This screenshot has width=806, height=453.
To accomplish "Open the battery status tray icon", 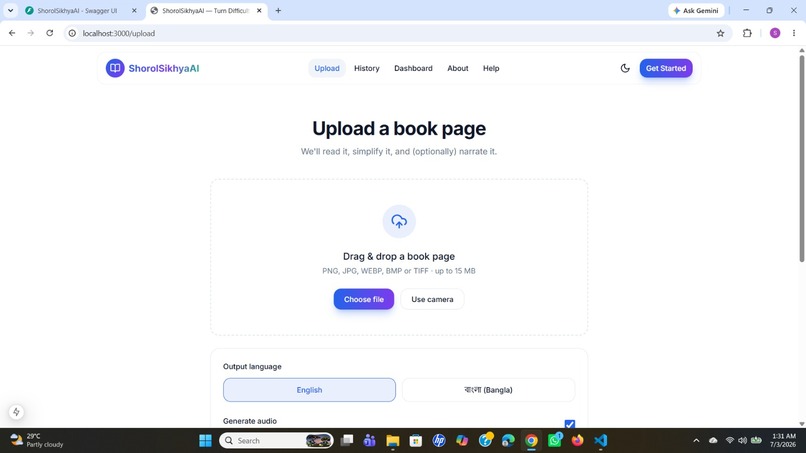I will (x=756, y=441).
